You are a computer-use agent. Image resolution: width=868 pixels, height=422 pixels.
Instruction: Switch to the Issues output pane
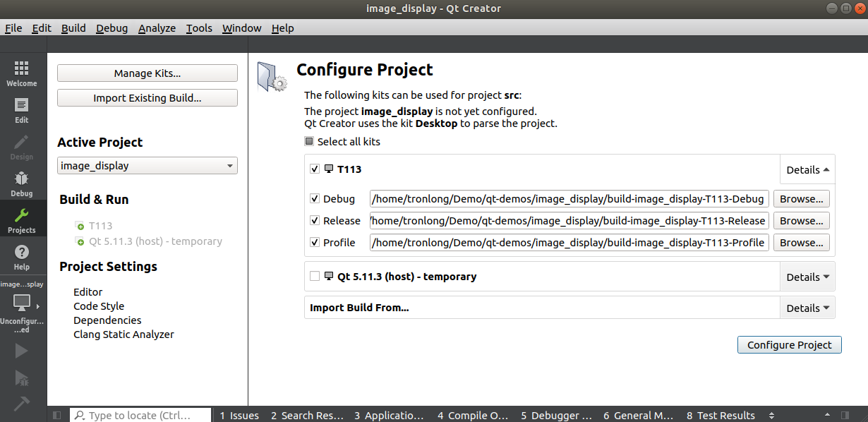[x=239, y=416]
